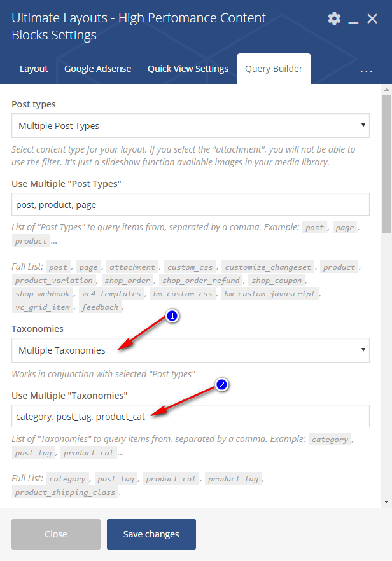The height and width of the screenshot is (561, 392).
Task: Minimize the settings panel
Action: click(x=354, y=19)
